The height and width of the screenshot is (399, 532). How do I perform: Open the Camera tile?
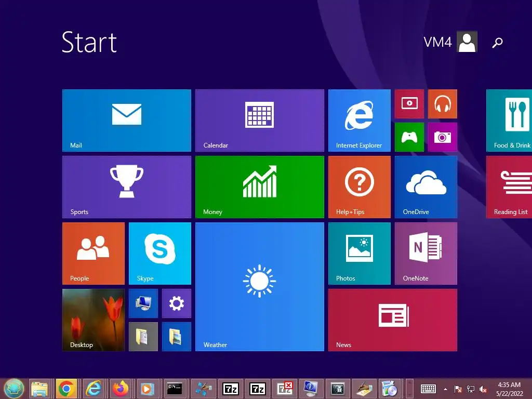click(x=443, y=137)
